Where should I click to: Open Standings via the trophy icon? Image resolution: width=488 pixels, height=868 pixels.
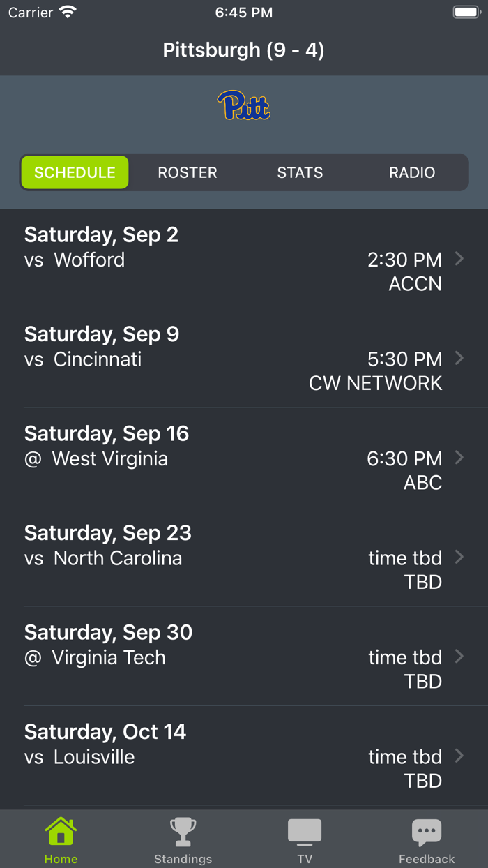(183, 832)
